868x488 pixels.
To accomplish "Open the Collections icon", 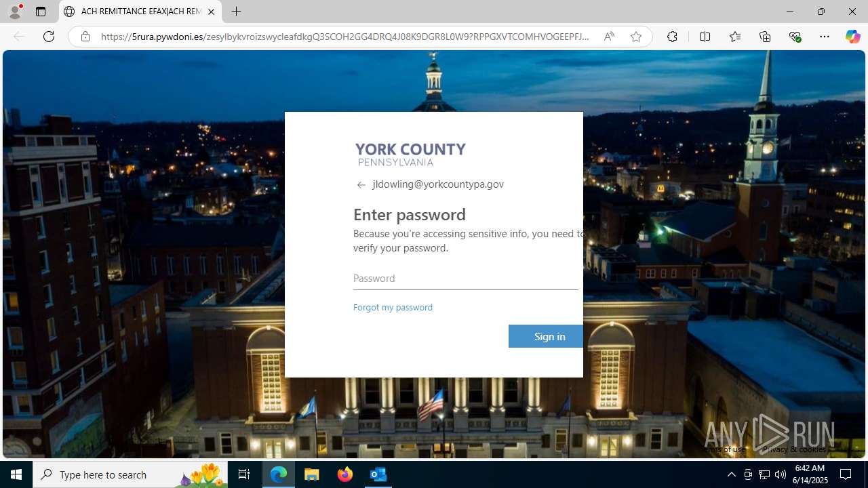I will [765, 37].
